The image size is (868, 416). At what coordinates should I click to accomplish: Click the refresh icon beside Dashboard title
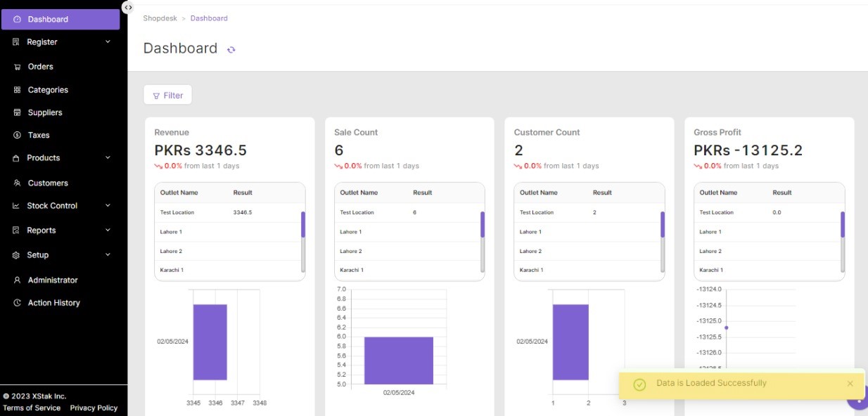(231, 49)
